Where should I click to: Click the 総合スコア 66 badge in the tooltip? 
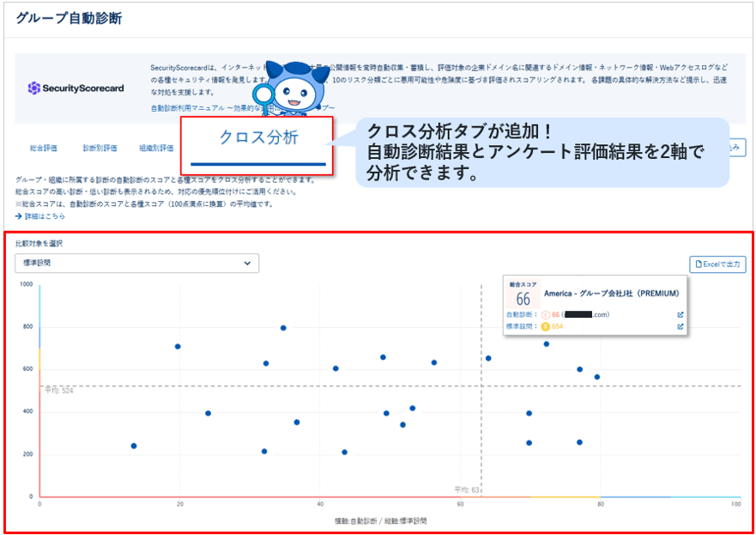(x=523, y=295)
